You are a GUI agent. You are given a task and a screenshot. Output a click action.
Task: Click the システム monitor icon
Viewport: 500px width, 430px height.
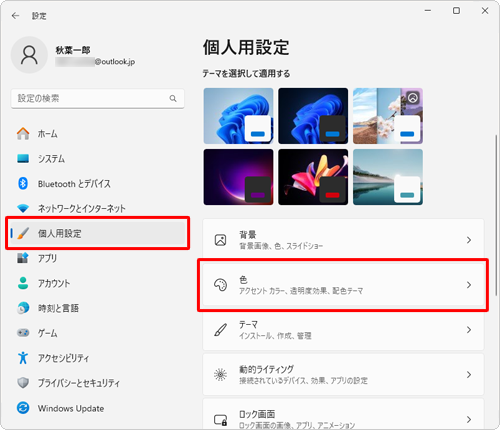click(x=23, y=159)
